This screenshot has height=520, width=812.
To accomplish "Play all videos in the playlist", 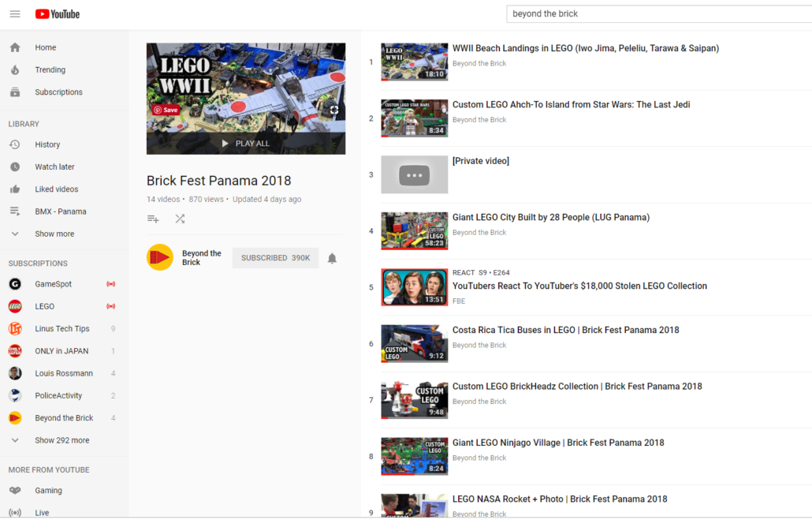I will (x=246, y=143).
